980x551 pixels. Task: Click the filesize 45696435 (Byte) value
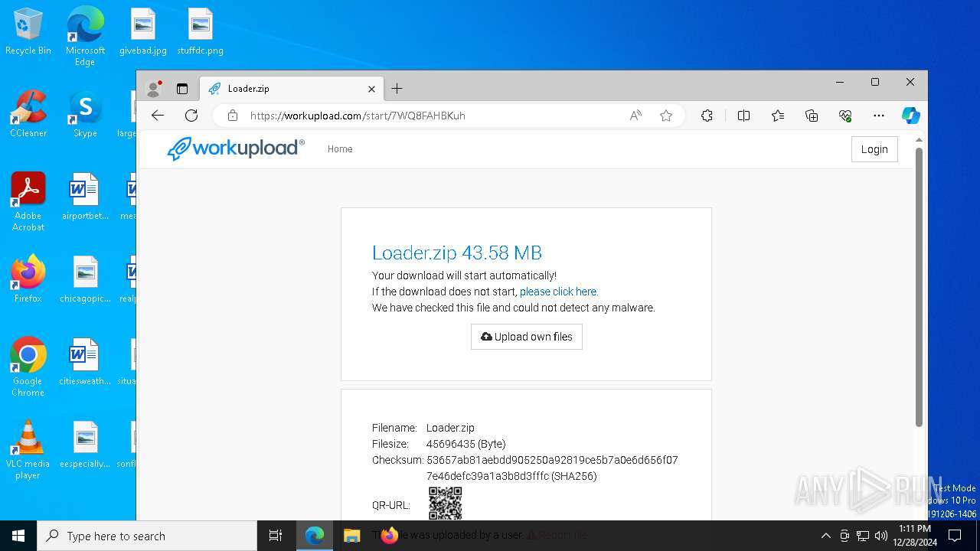tap(465, 444)
